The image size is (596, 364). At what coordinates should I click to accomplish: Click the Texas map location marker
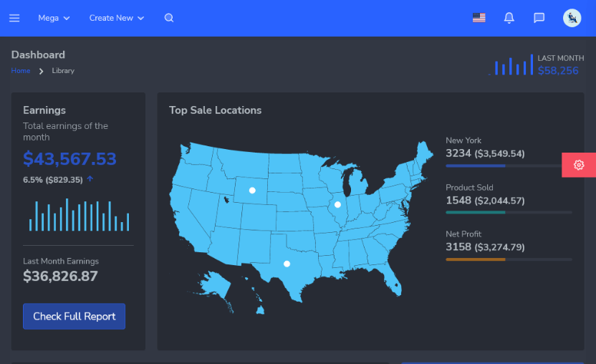(x=287, y=264)
